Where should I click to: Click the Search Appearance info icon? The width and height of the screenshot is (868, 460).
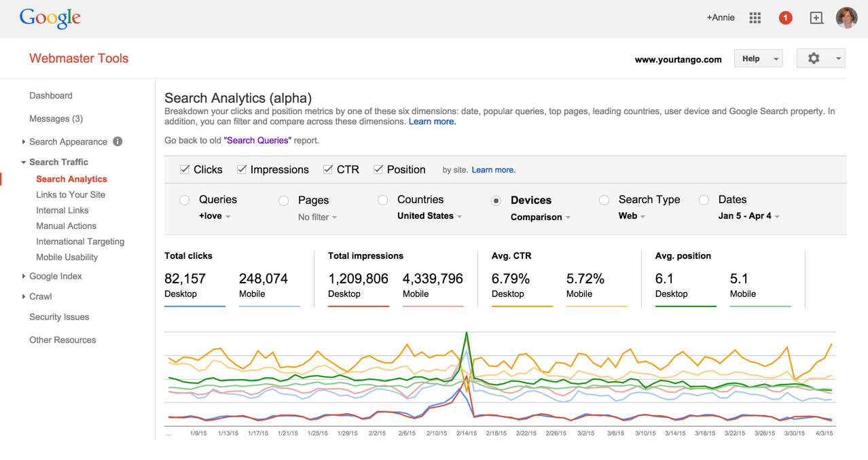(117, 142)
